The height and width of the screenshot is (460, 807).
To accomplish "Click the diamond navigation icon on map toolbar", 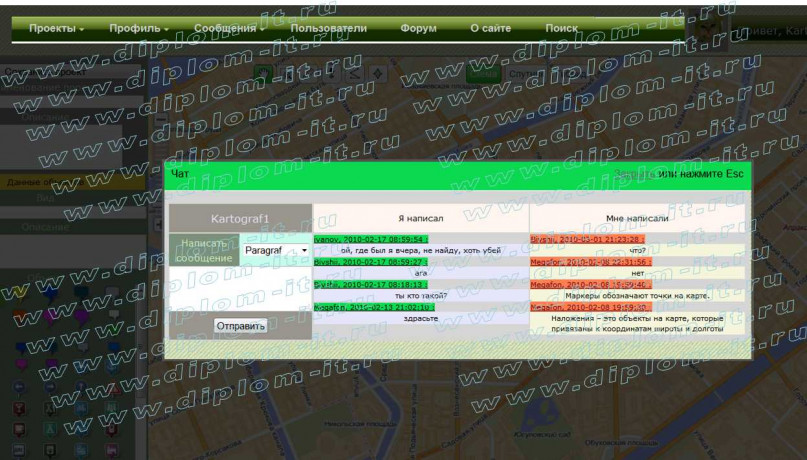I will click(377, 73).
